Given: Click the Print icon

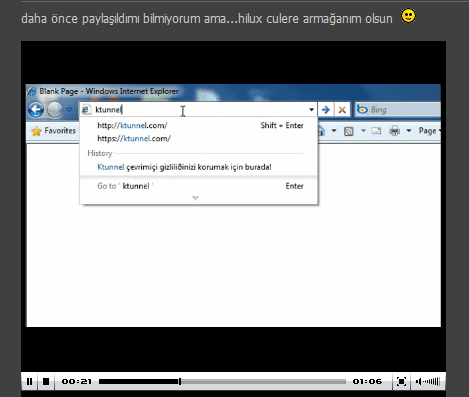Looking at the screenshot, I should 395,131.
